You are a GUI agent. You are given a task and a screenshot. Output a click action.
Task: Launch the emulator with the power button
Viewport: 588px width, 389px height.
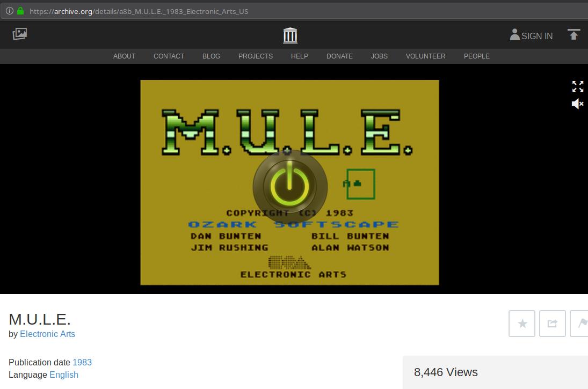(x=289, y=187)
